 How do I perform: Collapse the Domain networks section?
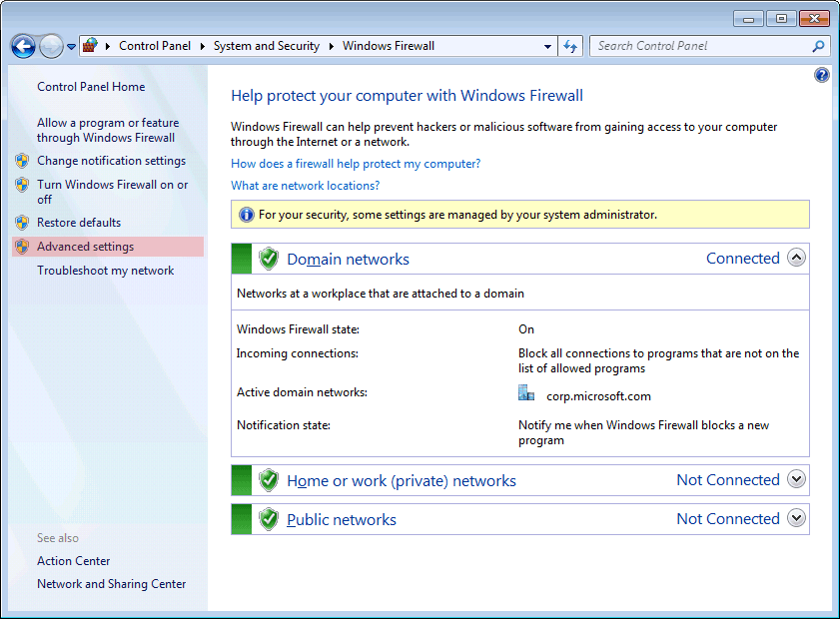point(796,258)
